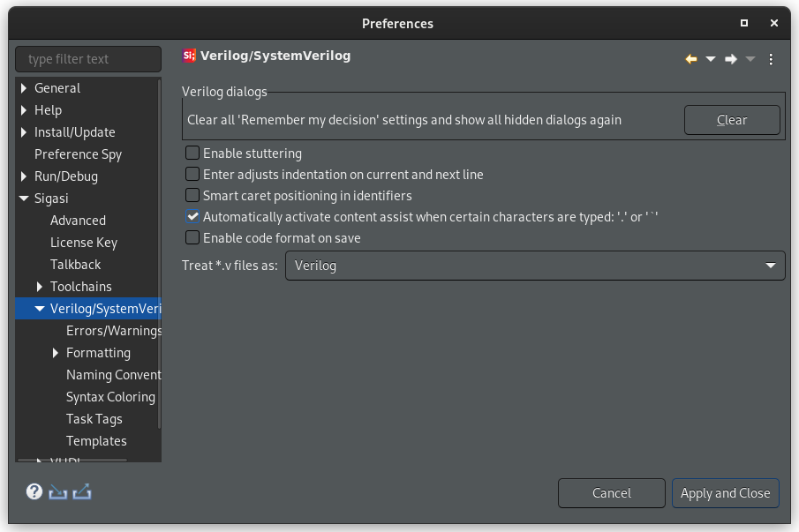Image resolution: width=799 pixels, height=532 pixels.
Task: Toggle Smart caret positioning in identifiers
Action: (192, 196)
